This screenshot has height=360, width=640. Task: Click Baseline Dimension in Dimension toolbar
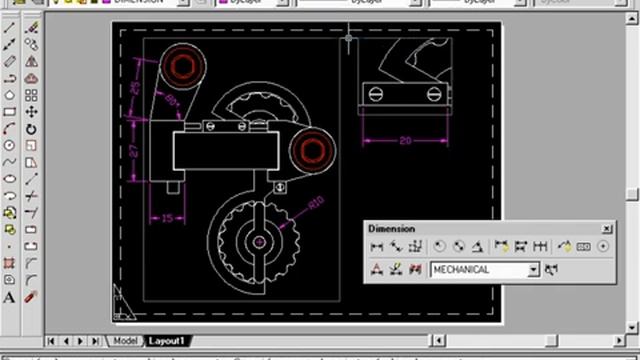(x=520, y=247)
